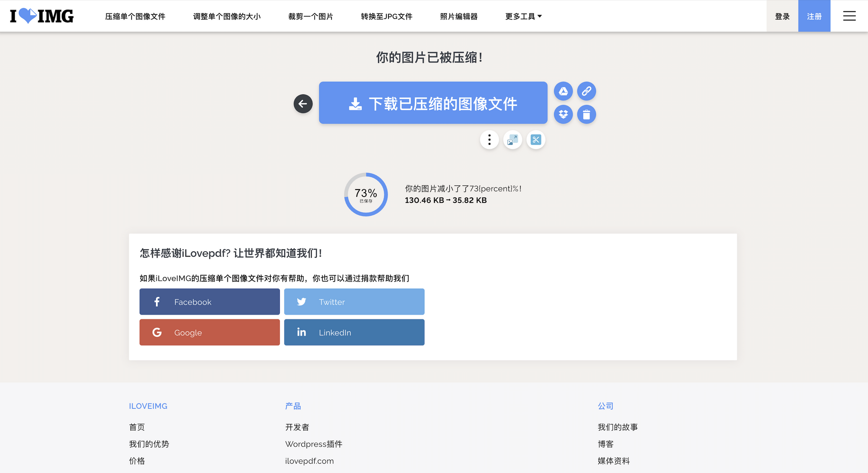Click the back arrow circle button

click(x=303, y=104)
